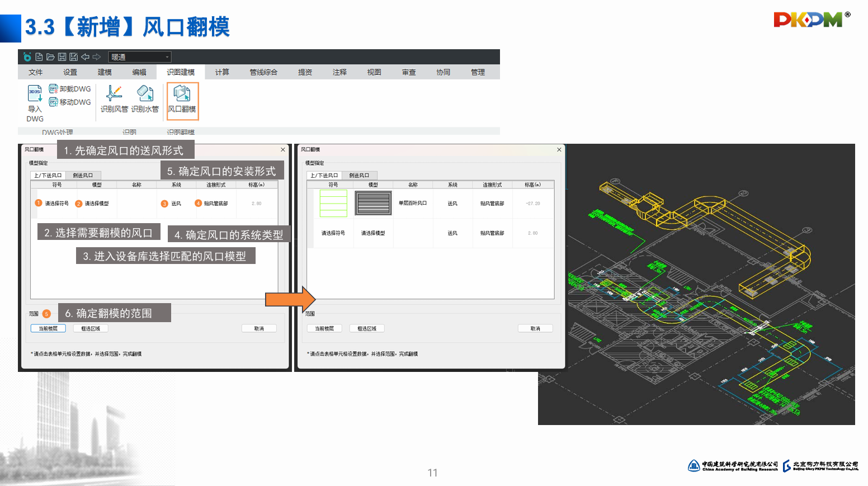Click the 标高(m) column header in the filled-in dialog
The height and width of the screenshot is (486, 868).
pyautogui.click(x=533, y=185)
